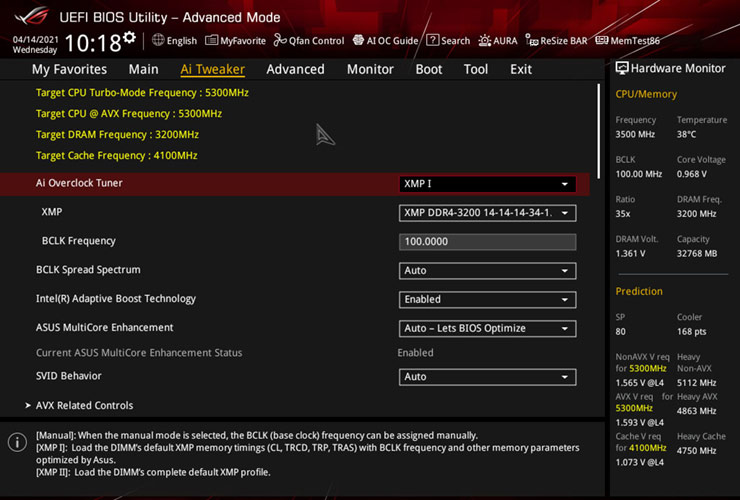The height and width of the screenshot is (500, 740).
Task: Select the Ai Overclock Tuner row label
Action: (79, 183)
